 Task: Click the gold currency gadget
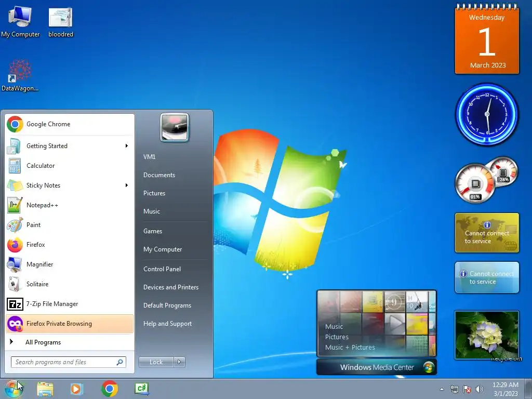[x=487, y=233]
